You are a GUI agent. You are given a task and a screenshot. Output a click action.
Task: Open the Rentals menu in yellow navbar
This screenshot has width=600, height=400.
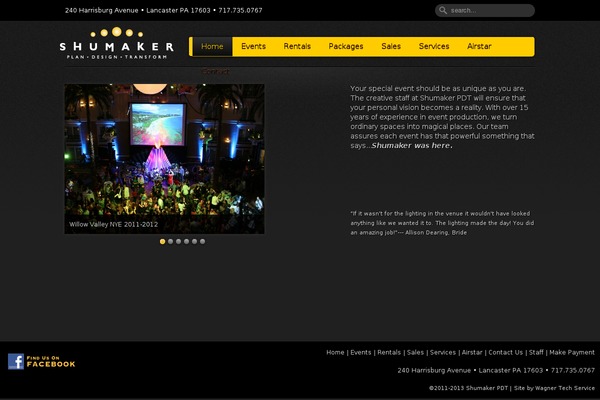click(297, 46)
